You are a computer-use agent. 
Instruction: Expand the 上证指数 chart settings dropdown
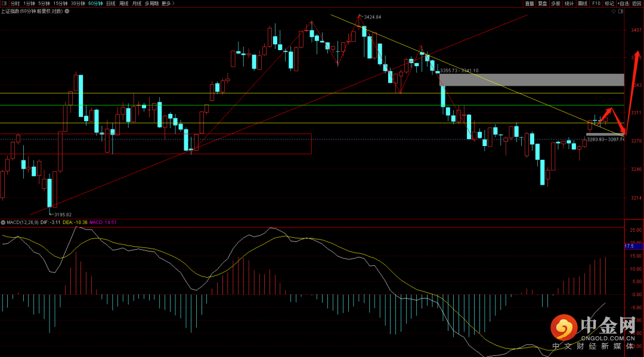point(67,11)
